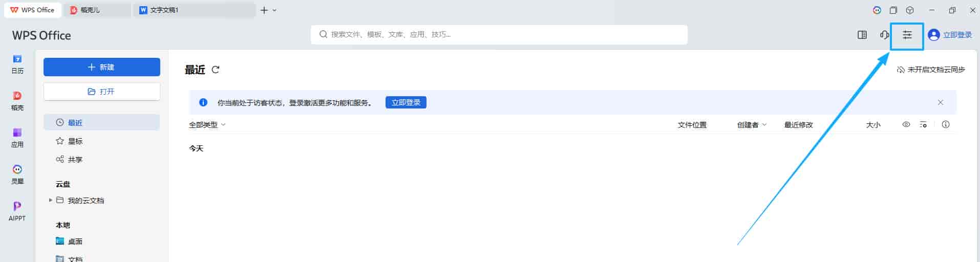Image resolution: width=980 pixels, height=262 pixels.
Task: Select 共享 in the left navigation
Action: pyautogui.click(x=102, y=159)
